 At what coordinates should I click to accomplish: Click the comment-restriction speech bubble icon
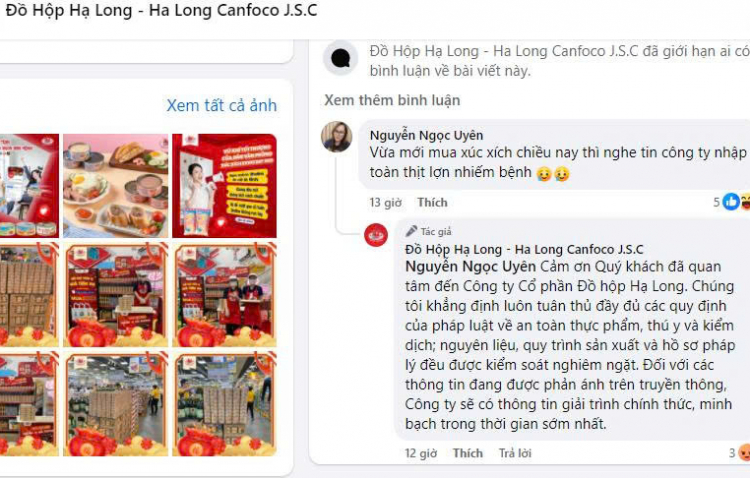pos(341,58)
